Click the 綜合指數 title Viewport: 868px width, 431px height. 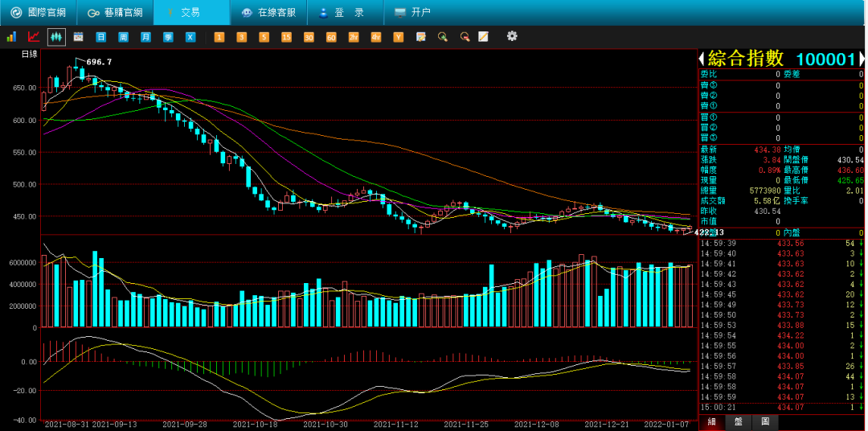[746, 59]
